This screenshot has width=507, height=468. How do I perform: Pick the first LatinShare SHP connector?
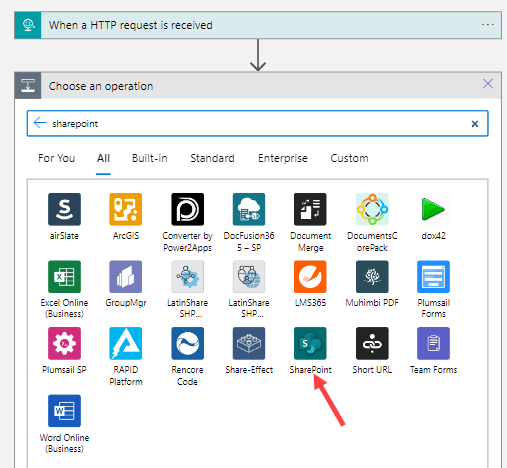tap(188, 277)
